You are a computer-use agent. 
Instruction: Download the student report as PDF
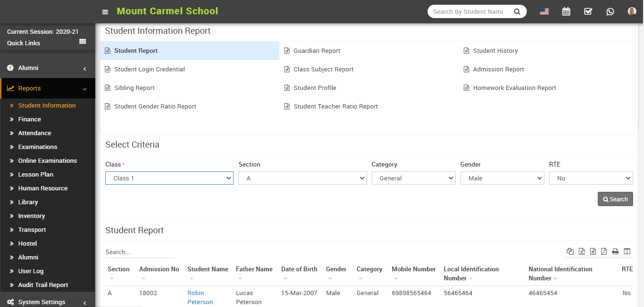pos(604,251)
